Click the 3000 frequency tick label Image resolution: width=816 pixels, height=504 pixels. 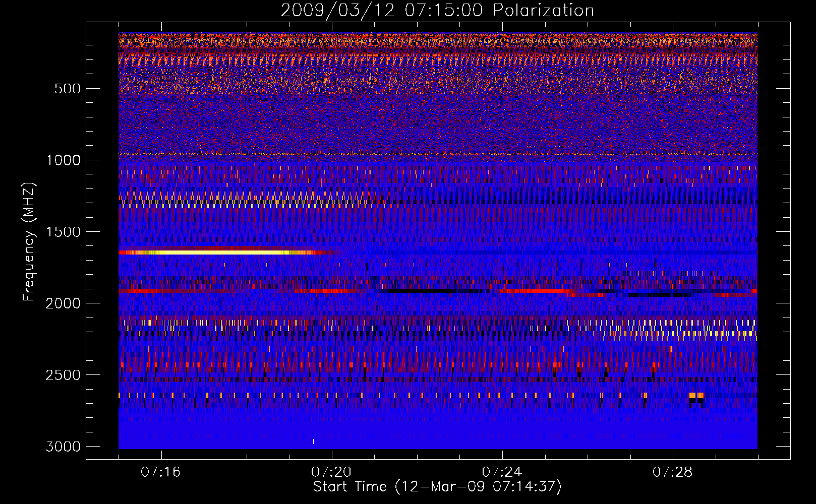coord(63,447)
